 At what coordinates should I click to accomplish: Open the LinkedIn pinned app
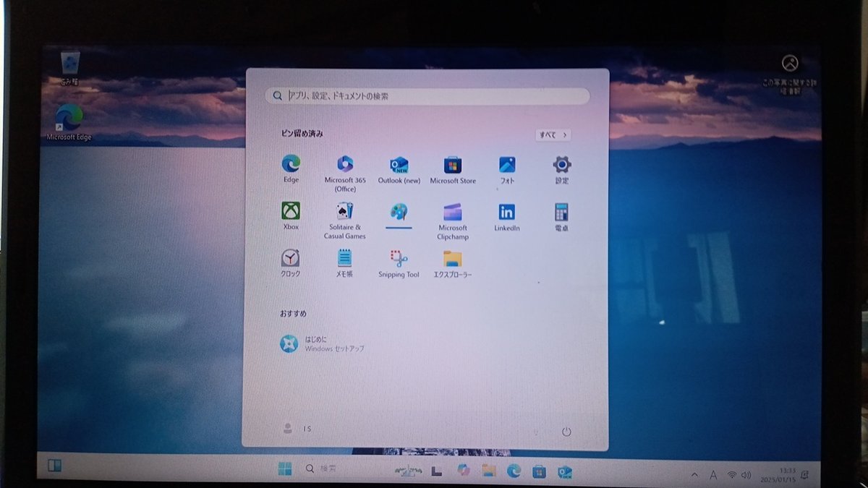507,217
